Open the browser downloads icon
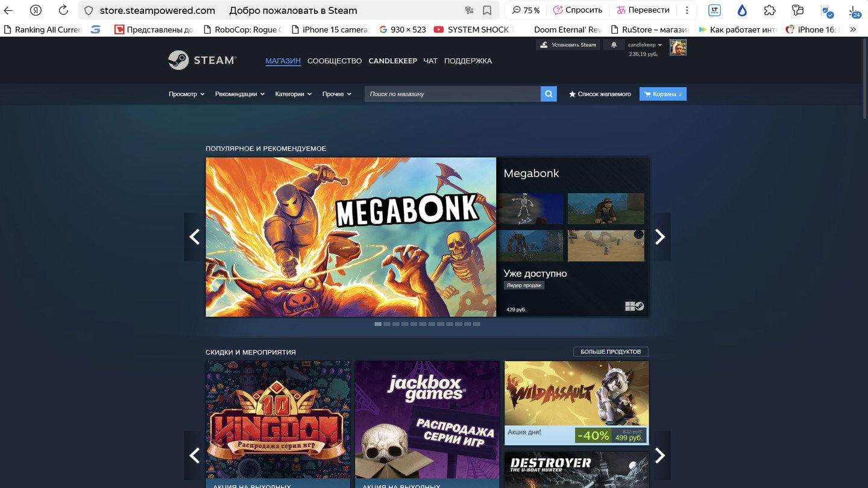Image resolution: width=868 pixels, height=488 pixels. [854, 11]
